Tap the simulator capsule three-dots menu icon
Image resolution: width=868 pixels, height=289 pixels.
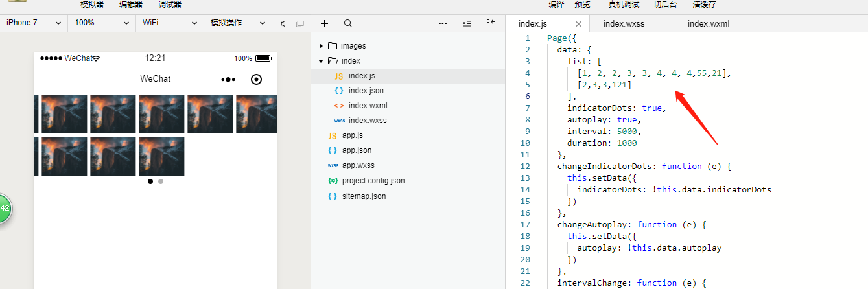coord(228,79)
